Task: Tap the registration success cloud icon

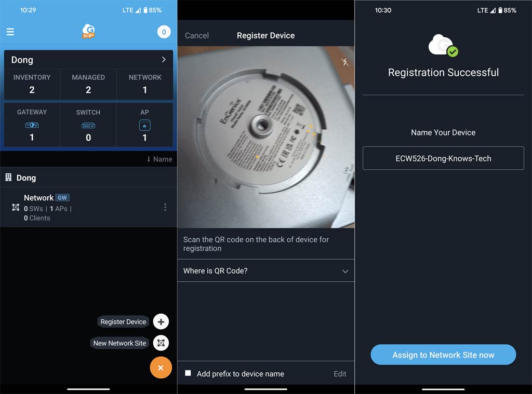Action: (x=443, y=46)
